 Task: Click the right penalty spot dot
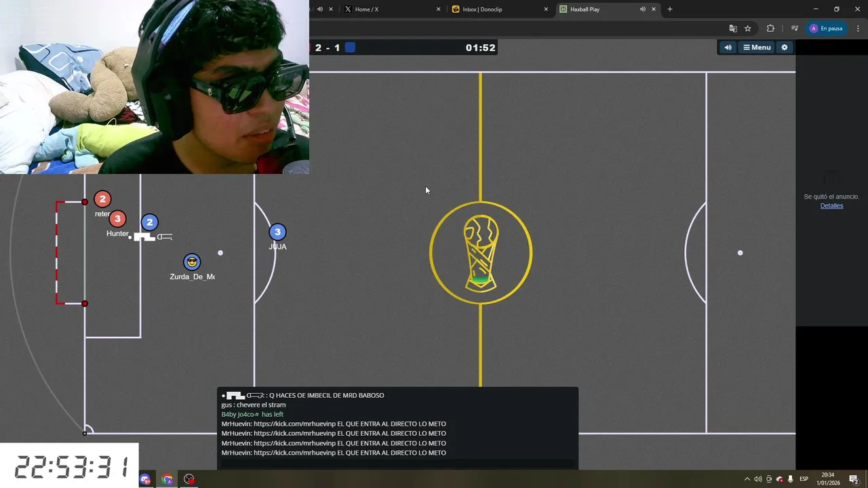coord(740,253)
